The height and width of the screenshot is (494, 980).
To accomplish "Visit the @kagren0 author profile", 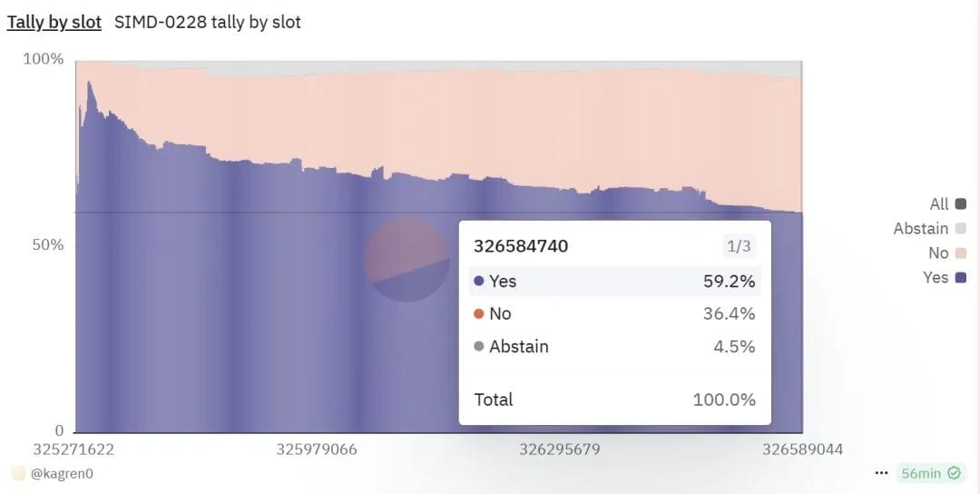I will [62, 473].
